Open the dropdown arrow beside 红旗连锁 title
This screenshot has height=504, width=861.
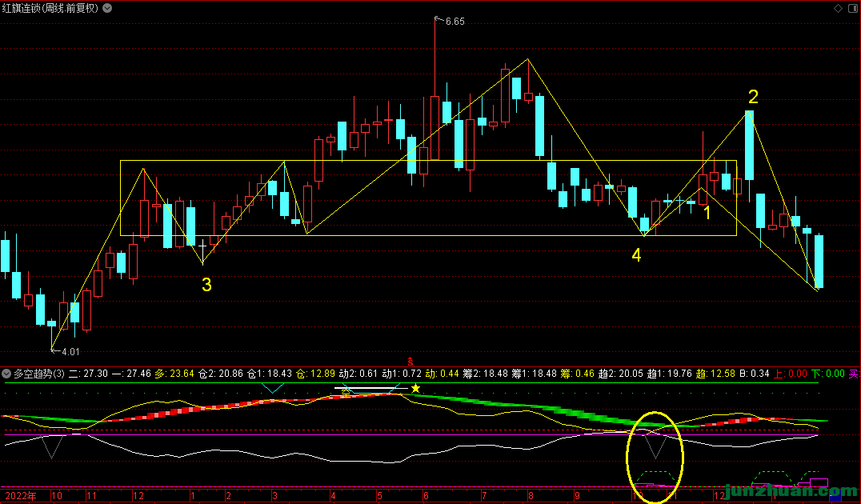point(107,8)
